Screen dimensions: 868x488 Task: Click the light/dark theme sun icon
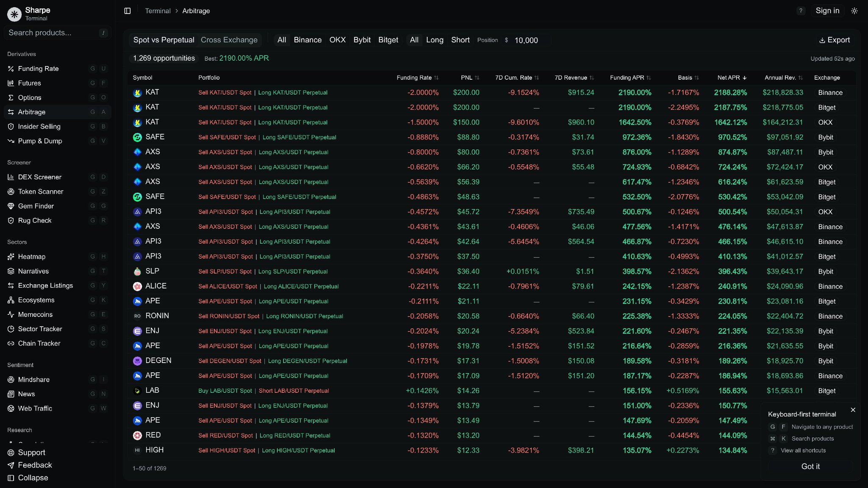click(x=854, y=11)
